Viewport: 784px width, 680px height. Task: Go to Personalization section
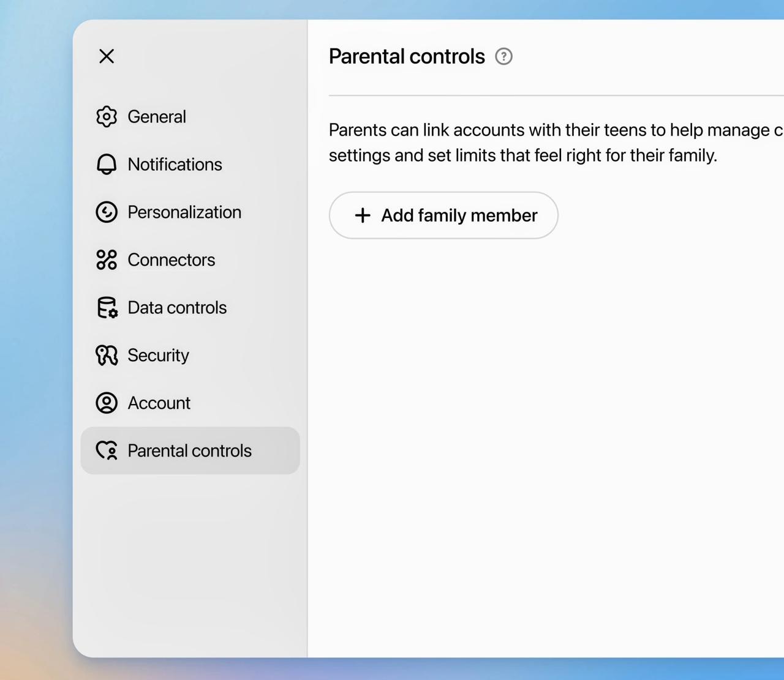pyautogui.click(x=190, y=212)
